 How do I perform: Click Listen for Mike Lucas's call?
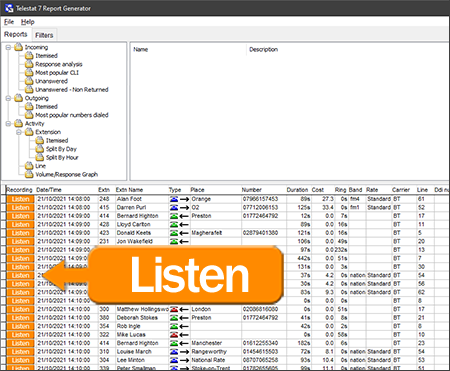click(20, 335)
